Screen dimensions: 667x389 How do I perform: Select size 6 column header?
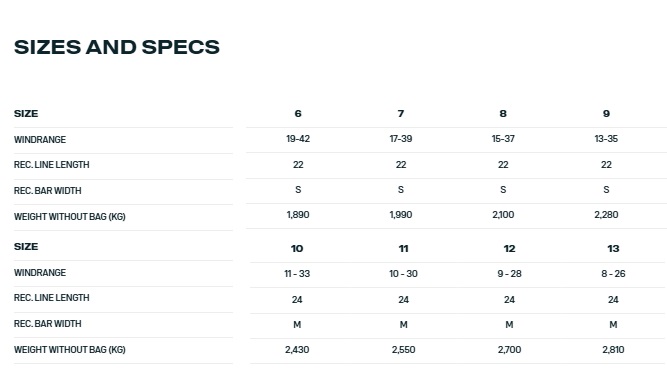(x=298, y=114)
